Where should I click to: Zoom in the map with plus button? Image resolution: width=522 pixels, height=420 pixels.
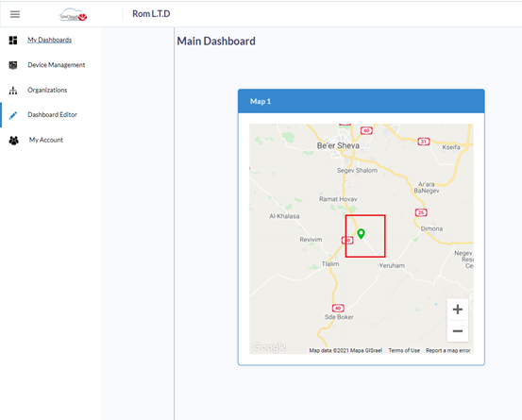pyautogui.click(x=458, y=310)
